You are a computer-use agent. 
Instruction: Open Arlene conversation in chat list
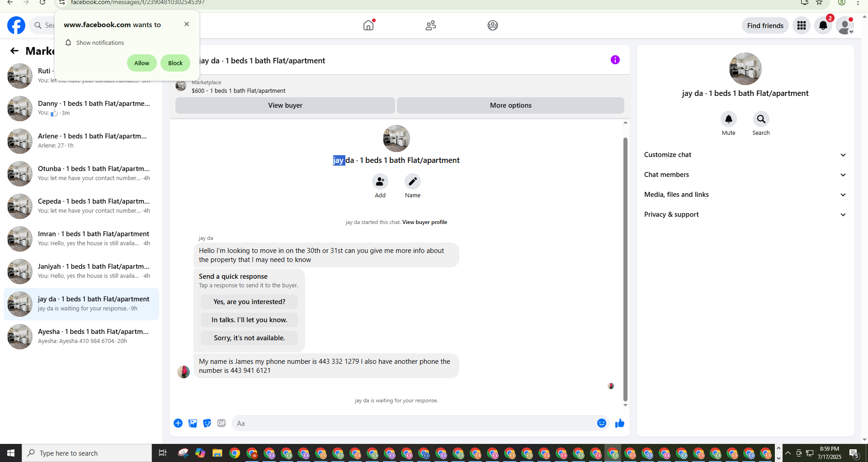click(x=81, y=141)
